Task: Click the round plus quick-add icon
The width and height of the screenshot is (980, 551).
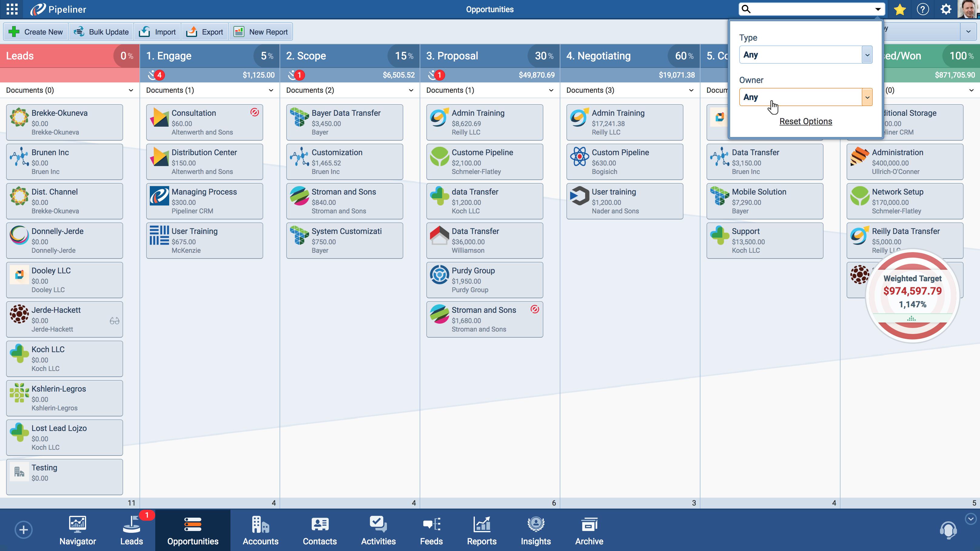Action: click(x=24, y=530)
